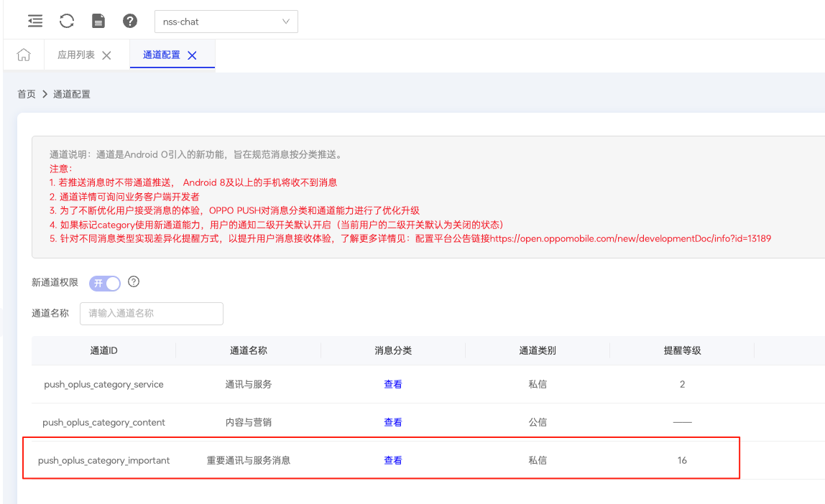The width and height of the screenshot is (825, 504).
Task: Click the 内容与营销 channel name cell
Action: (249, 422)
